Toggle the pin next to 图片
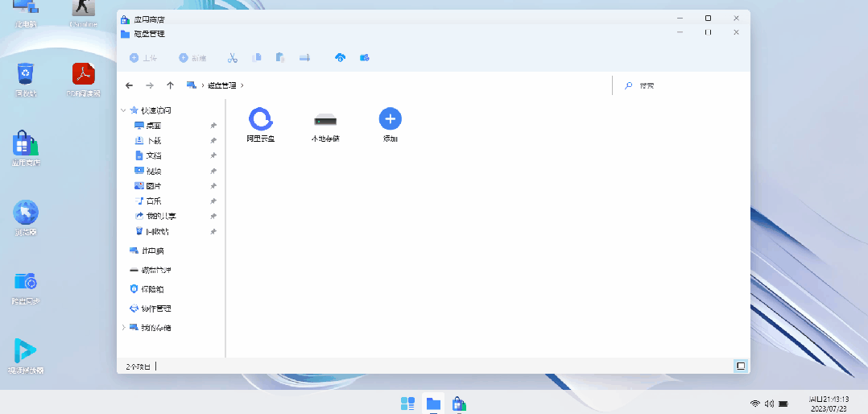 pyautogui.click(x=213, y=187)
